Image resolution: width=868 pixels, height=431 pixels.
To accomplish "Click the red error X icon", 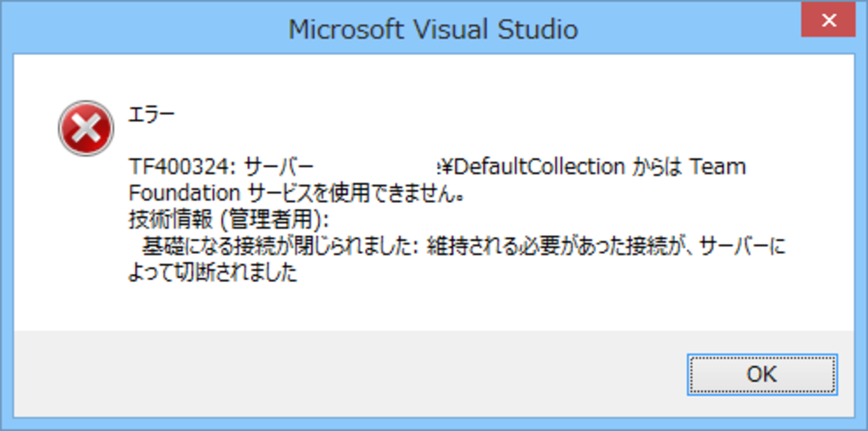I will pos(85,128).
